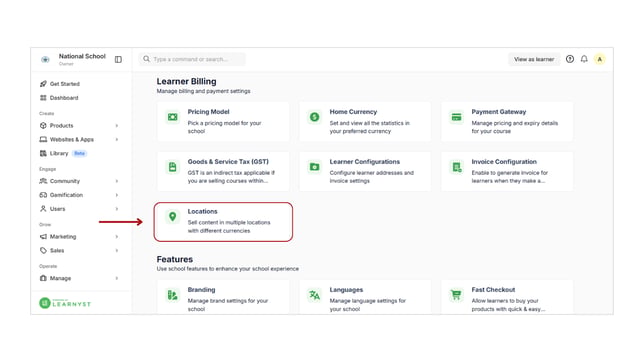Click the Dashboard grid icon
The height and width of the screenshot is (362, 644).
[x=43, y=98]
